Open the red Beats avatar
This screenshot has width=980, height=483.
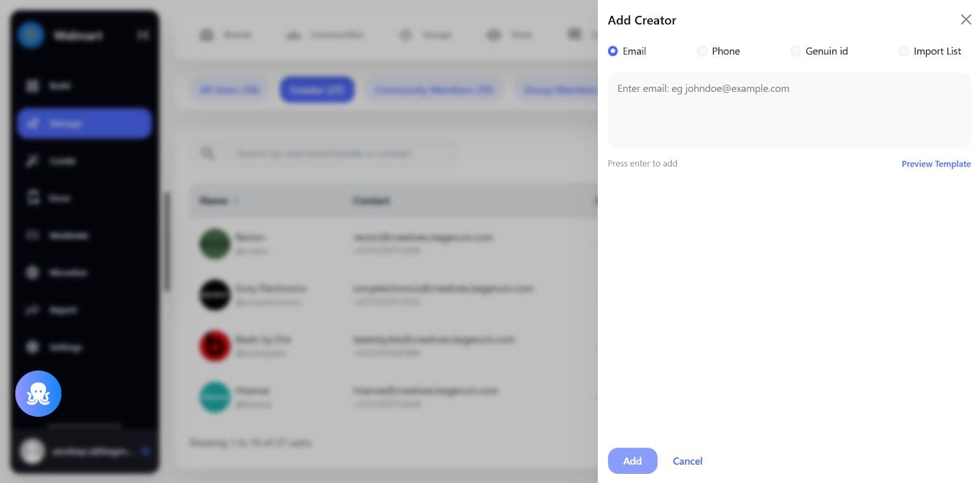(215, 346)
